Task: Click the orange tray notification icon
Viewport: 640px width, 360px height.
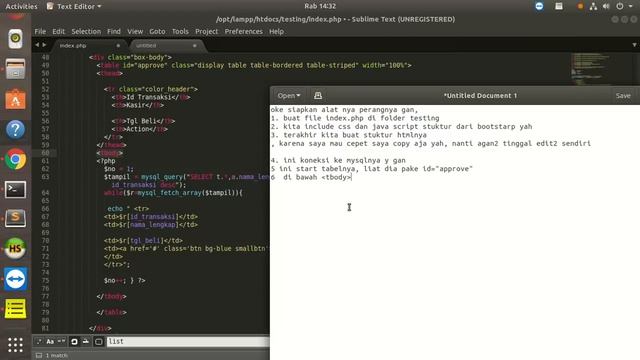Action: coord(580,6)
